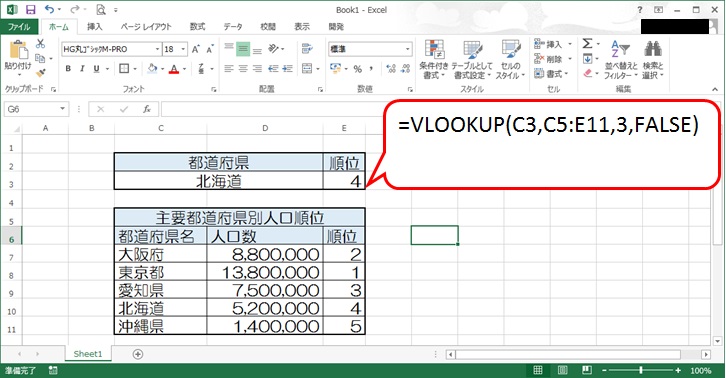Switch to Data (データ) tab
This screenshot has width=726, height=378.
(x=233, y=27)
